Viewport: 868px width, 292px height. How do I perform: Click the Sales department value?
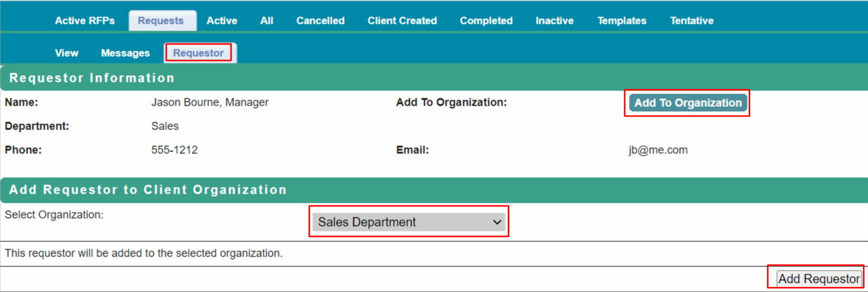(165, 126)
